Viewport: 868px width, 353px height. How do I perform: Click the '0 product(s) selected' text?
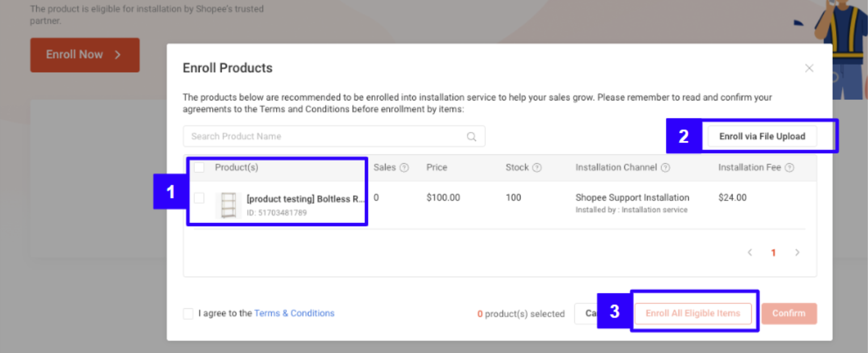click(x=521, y=314)
